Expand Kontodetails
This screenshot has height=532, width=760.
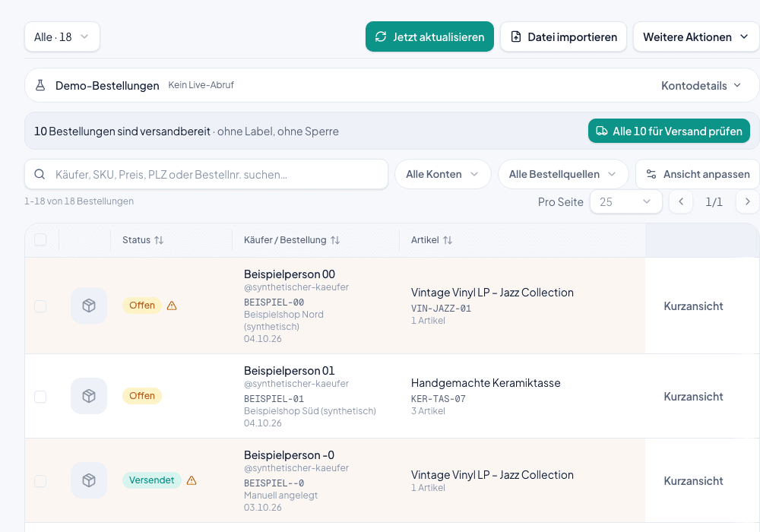pos(701,86)
